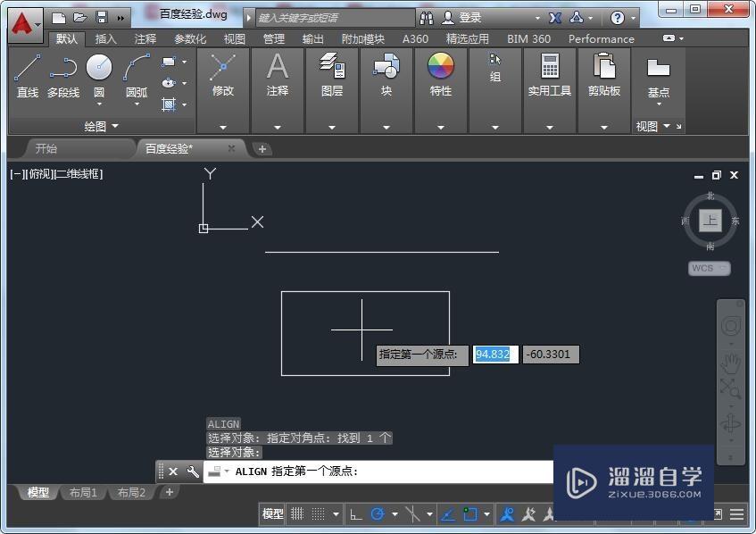Image resolution: width=756 pixels, height=534 pixels.
Task: Open the 修改 modify panel
Action: pos(223,76)
